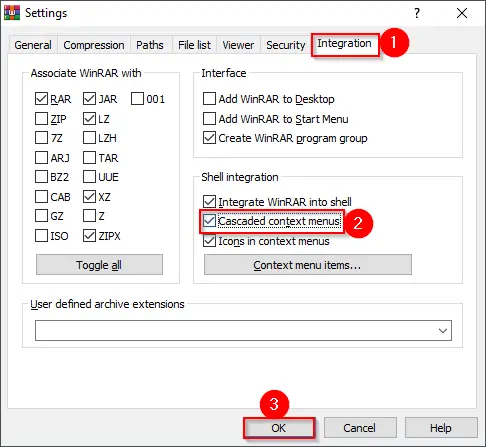Click the WinRAR icon in title bar
The image size is (486, 447).
(12, 13)
